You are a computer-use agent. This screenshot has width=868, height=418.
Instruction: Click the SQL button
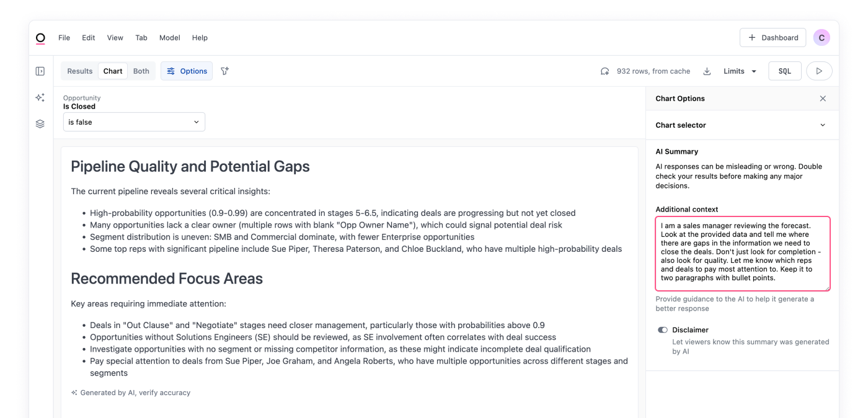pyautogui.click(x=784, y=71)
